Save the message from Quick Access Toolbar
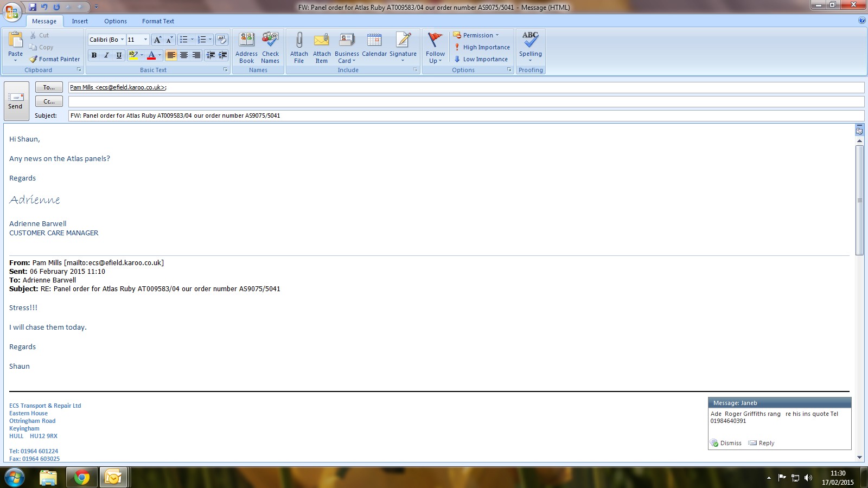Image resolution: width=868 pixels, height=488 pixels. pos(33,7)
